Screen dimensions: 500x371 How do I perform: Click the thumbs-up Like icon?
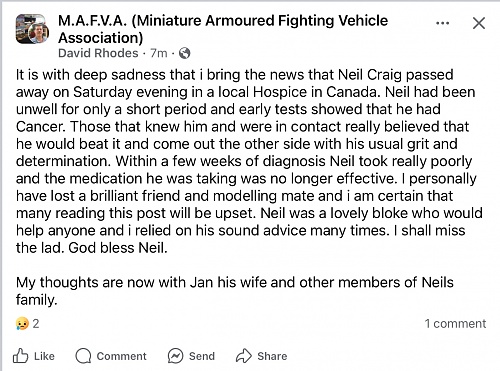tap(20, 356)
